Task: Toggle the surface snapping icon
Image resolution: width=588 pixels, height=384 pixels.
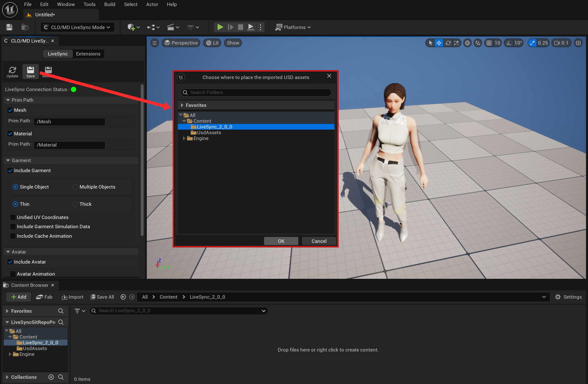Action: point(478,43)
